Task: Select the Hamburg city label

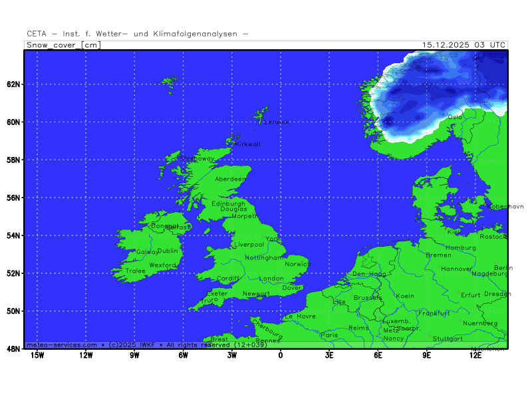Action: click(x=461, y=248)
